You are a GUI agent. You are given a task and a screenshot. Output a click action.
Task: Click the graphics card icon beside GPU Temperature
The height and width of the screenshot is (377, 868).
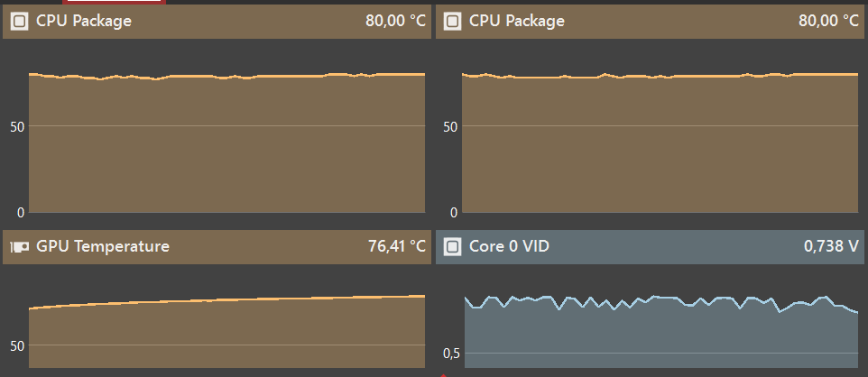(18, 246)
